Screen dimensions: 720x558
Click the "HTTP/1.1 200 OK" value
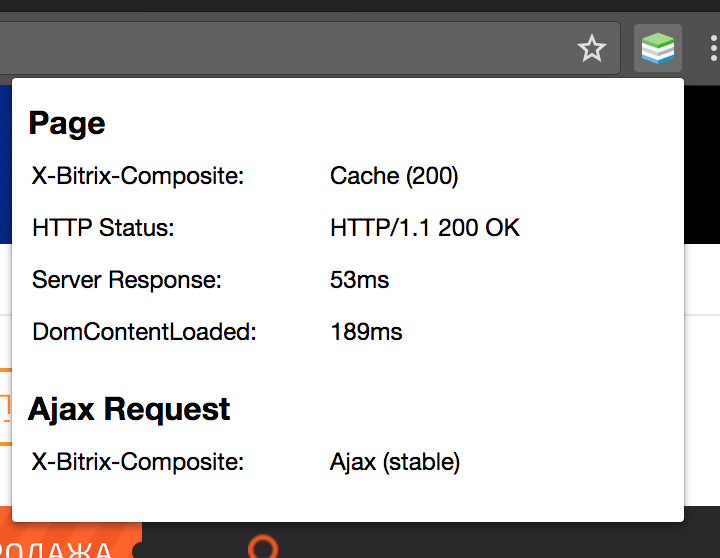(425, 228)
